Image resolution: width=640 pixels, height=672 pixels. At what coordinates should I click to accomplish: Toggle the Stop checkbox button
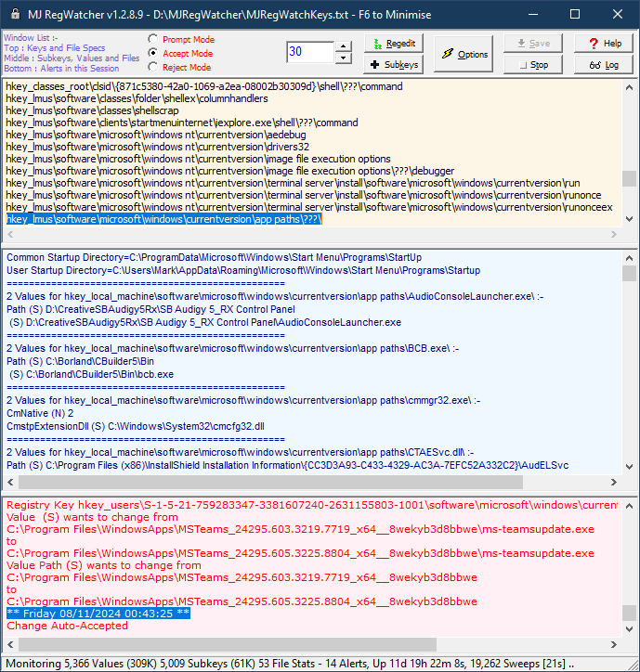coord(533,65)
